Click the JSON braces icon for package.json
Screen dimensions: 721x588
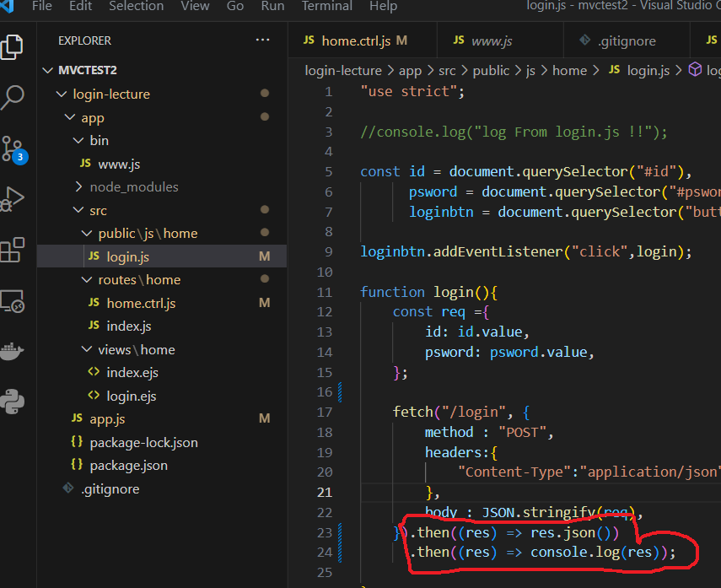77,465
